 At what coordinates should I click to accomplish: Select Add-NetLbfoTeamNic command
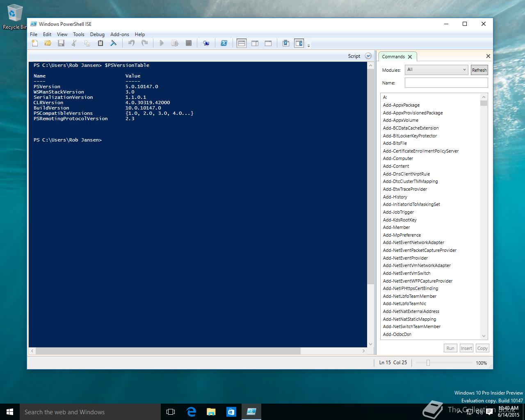pyautogui.click(x=404, y=304)
